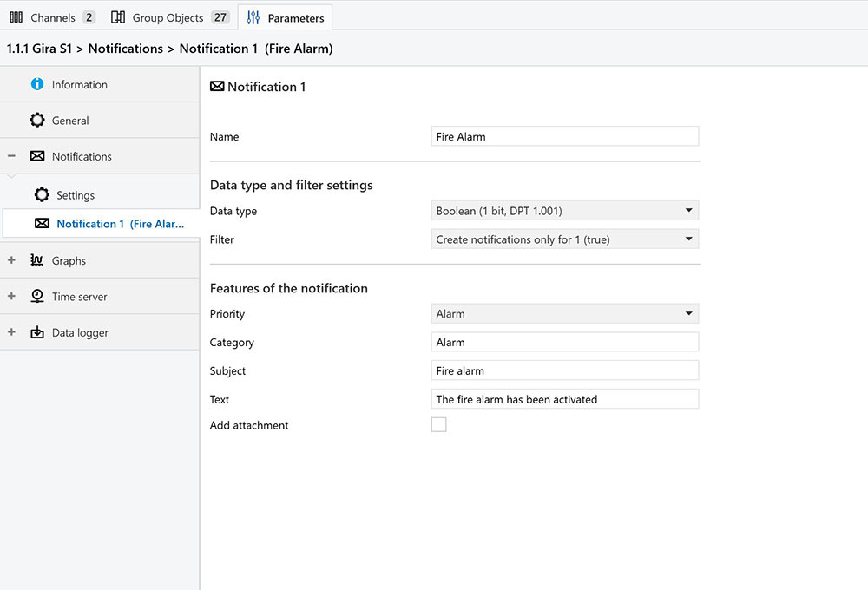Open the Data type dropdown
Viewport: 868px width, 590px height.
pyautogui.click(x=564, y=211)
